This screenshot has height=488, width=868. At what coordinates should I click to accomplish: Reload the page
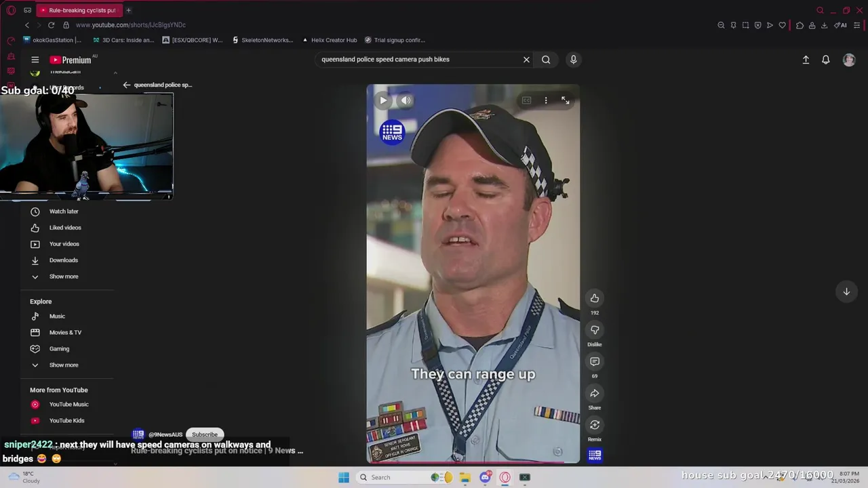[51, 25]
